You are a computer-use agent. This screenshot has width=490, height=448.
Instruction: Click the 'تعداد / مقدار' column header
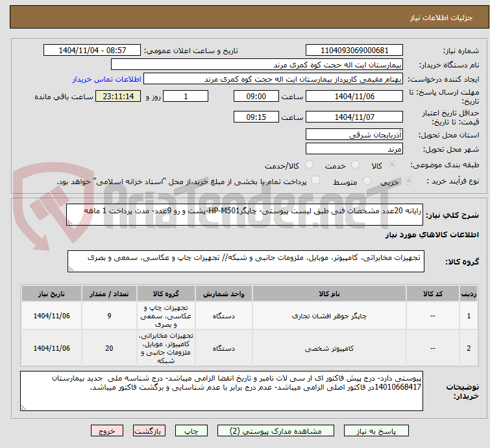[x=109, y=294]
